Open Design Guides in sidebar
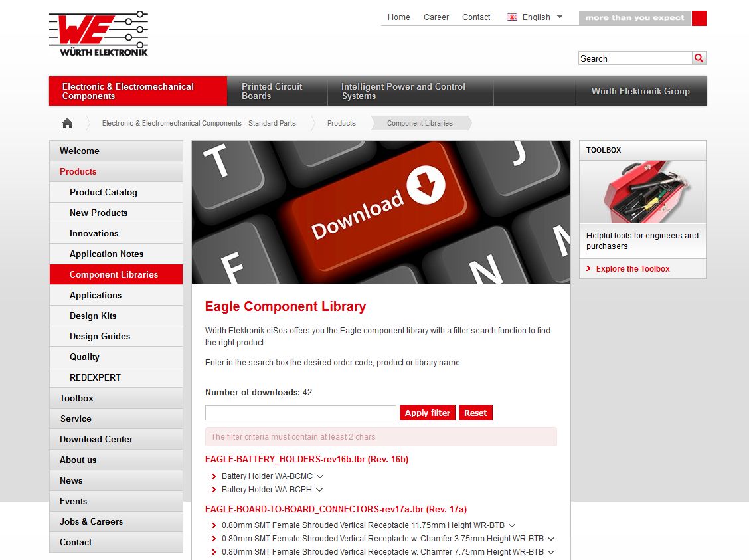Image resolution: width=749 pixels, height=560 pixels. tap(116, 336)
